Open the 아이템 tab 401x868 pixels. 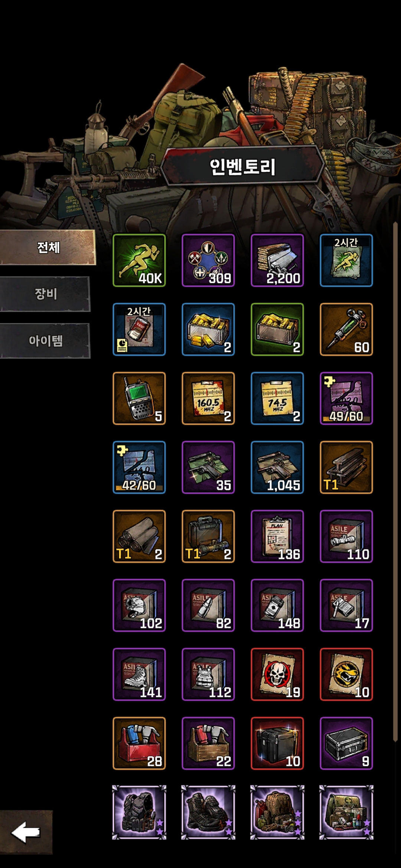45,341
